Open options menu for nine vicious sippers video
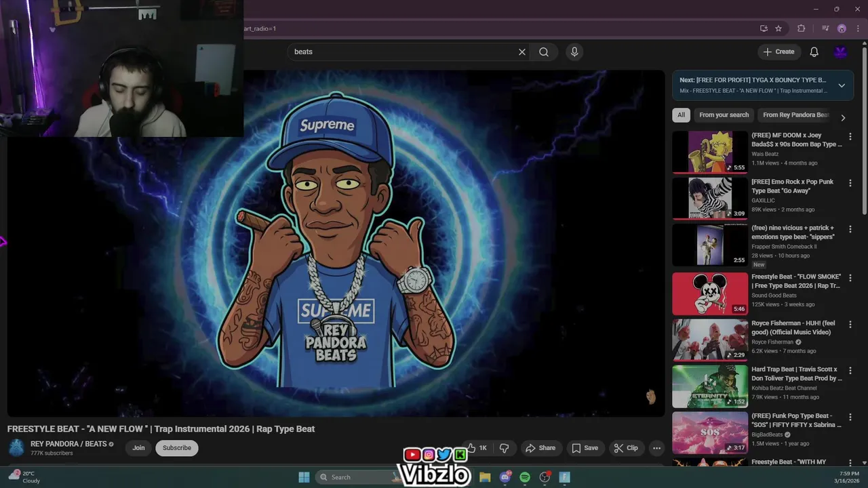Screen dimensions: 868x488 pyautogui.click(x=850, y=229)
